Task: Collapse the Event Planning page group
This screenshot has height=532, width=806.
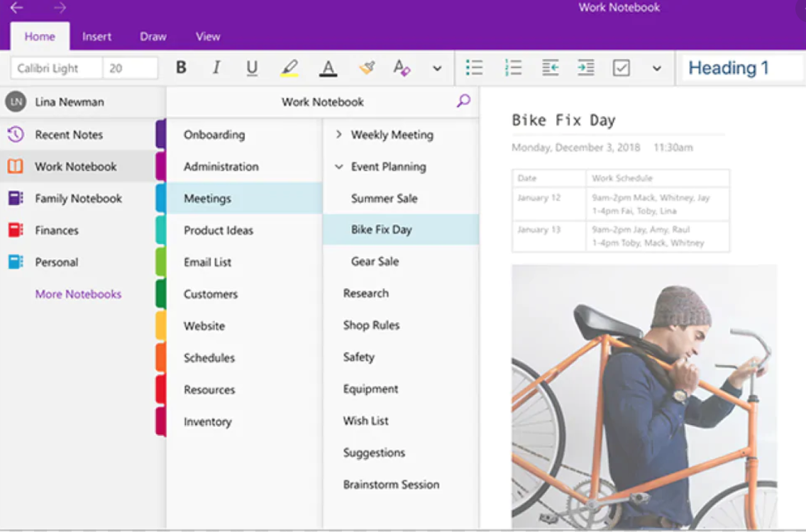Action: tap(338, 167)
